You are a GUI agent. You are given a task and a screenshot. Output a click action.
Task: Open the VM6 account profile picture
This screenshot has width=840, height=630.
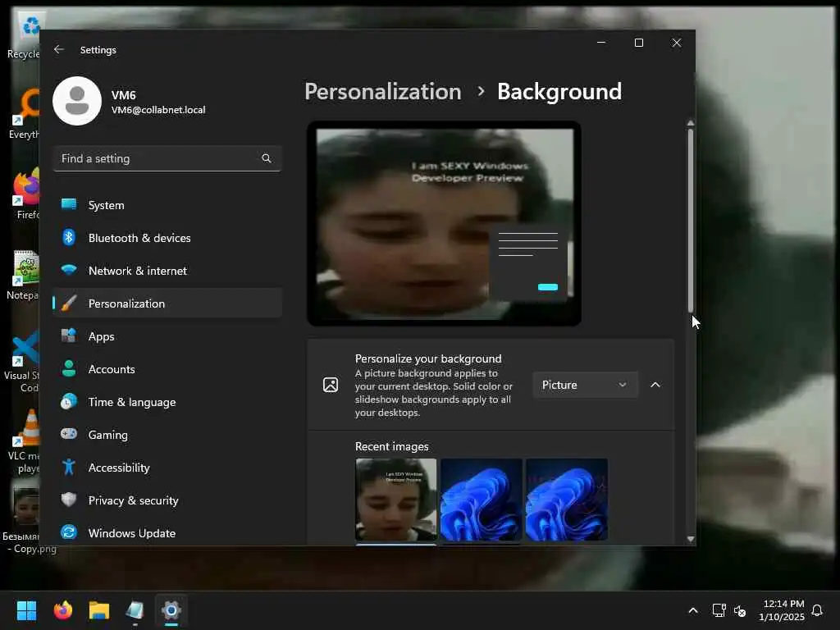(x=77, y=101)
